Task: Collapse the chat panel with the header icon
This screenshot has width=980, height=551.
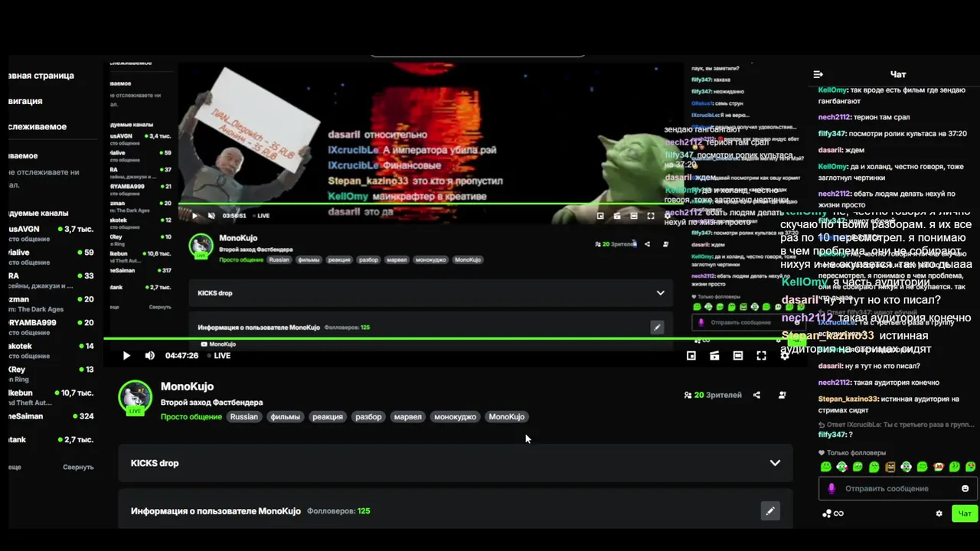Action: (x=818, y=74)
